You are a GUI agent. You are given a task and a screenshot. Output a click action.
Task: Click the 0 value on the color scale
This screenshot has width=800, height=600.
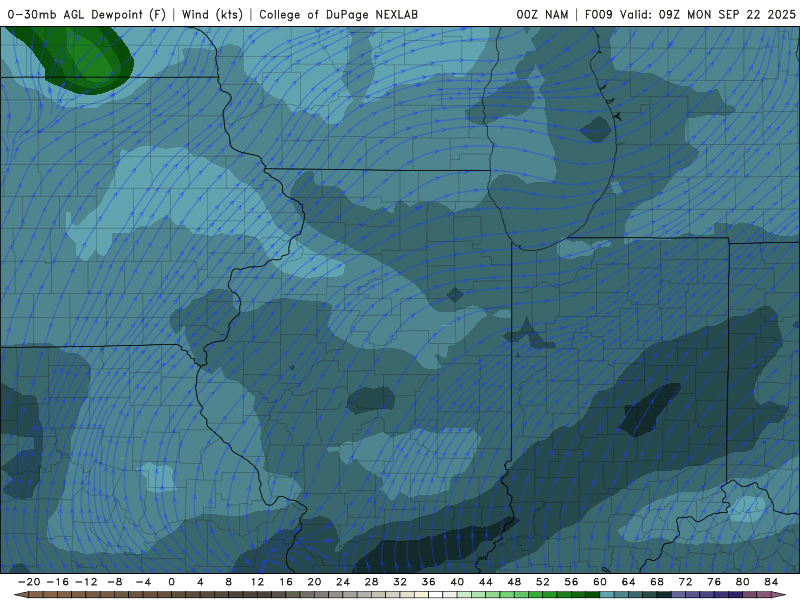point(171,582)
